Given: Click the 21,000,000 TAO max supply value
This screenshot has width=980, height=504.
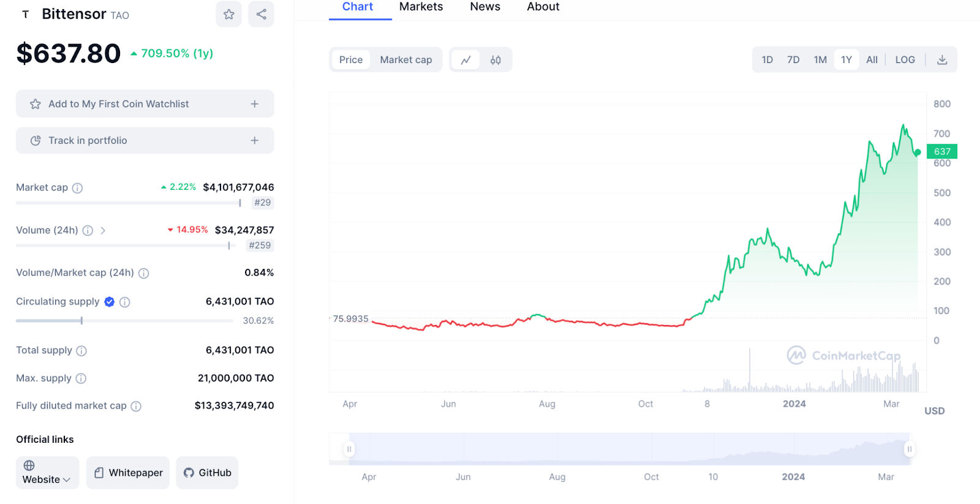Looking at the screenshot, I should (236, 378).
